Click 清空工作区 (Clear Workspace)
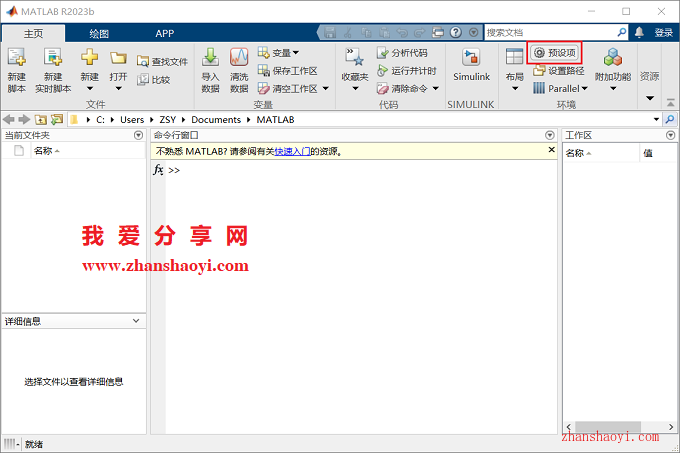This screenshot has height=453, width=680. pyautogui.click(x=288, y=88)
